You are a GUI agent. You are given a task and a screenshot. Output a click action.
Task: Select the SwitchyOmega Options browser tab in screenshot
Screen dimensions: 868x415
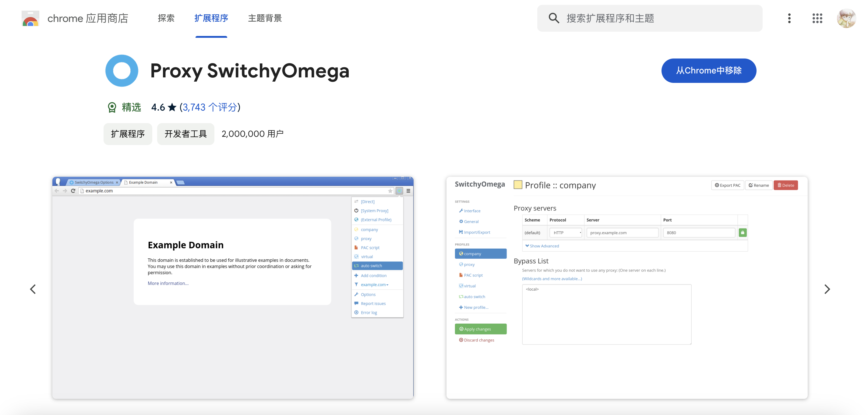[x=94, y=183]
